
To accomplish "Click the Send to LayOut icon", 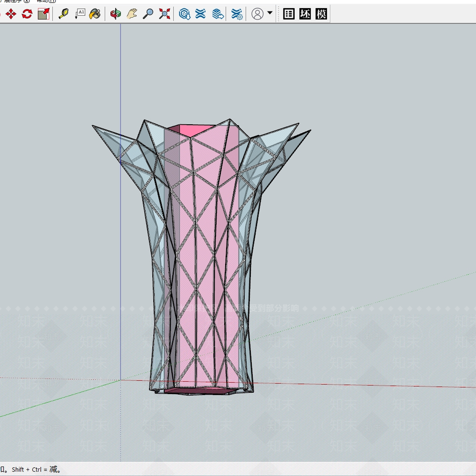I will pos(218,14).
